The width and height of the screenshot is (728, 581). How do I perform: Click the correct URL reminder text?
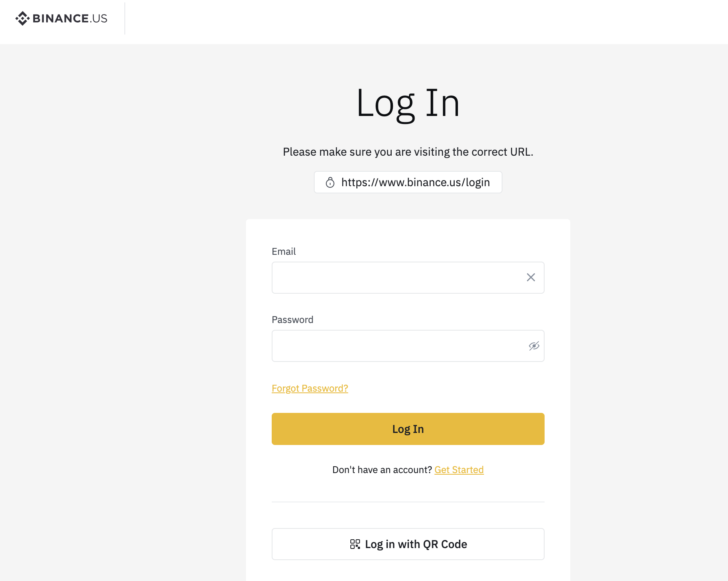point(408,152)
